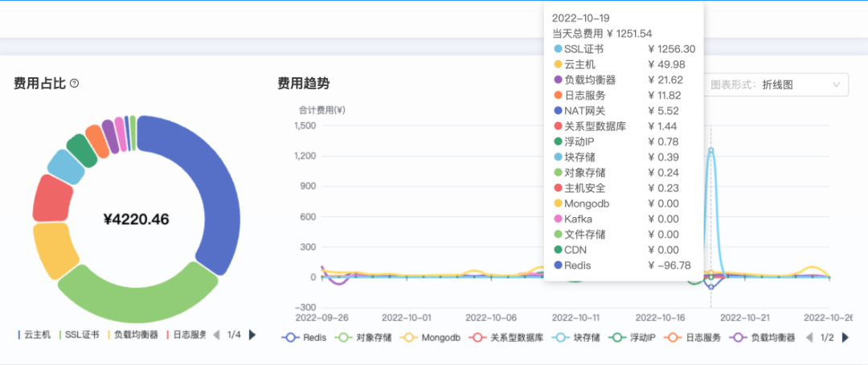Click the help icon beside 费用占比
The height and width of the screenshot is (365, 868).
tap(74, 84)
